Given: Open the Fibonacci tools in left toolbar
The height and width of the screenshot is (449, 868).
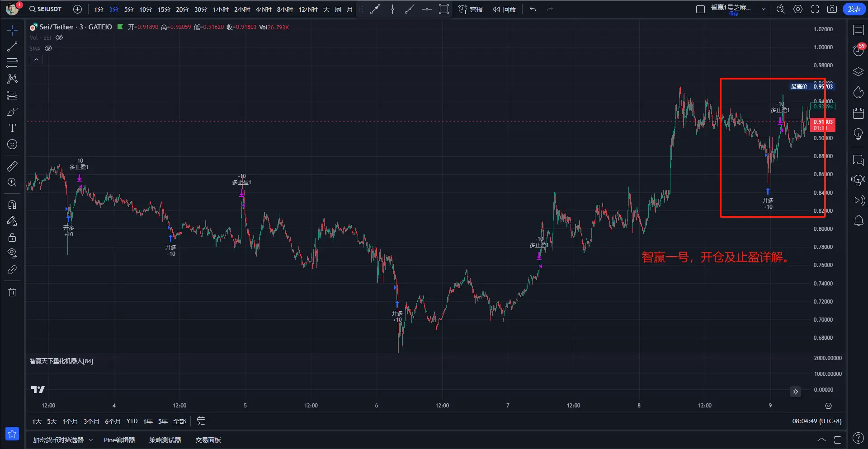Looking at the screenshot, I should click(12, 63).
